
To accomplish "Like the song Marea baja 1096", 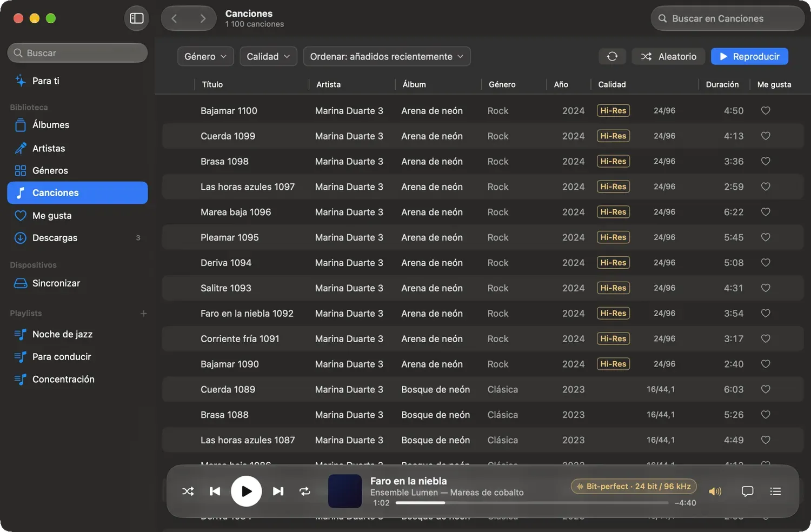I will (x=766, y=212).
